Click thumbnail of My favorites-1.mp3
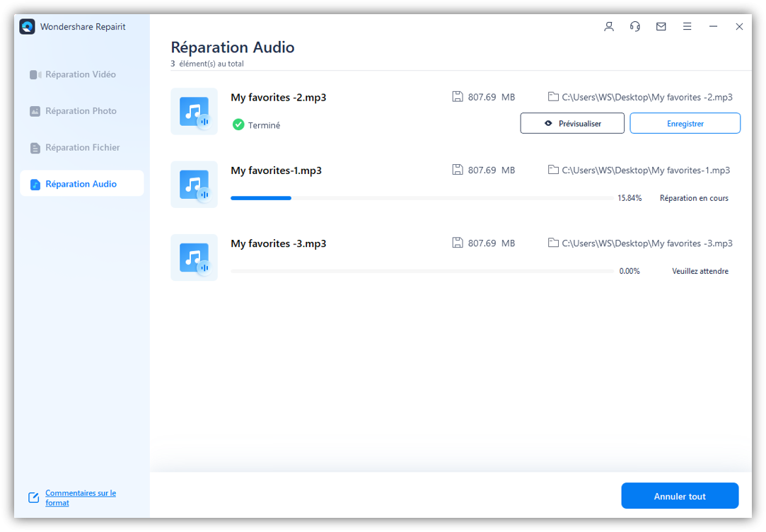The height and width of the screenshot is (532, 766). tap(194, 185)
